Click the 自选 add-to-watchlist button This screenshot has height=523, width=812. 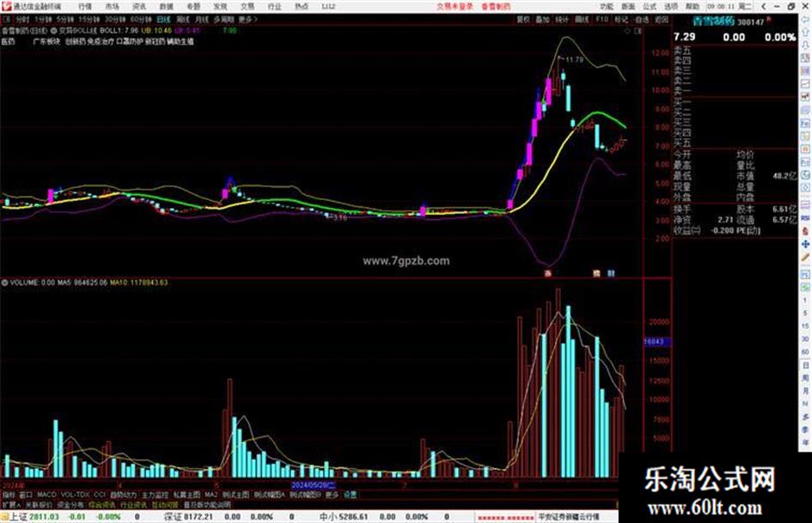(641, 19)
